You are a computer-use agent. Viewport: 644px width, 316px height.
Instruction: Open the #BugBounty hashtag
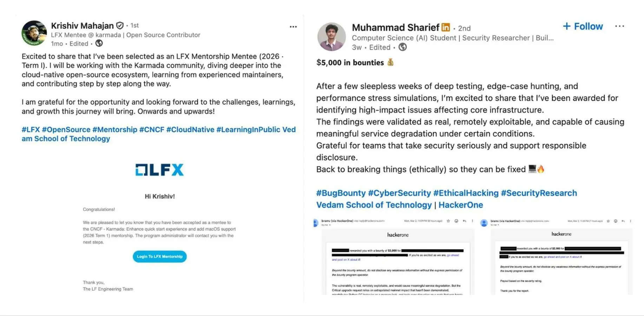click(x=341, y=193)
